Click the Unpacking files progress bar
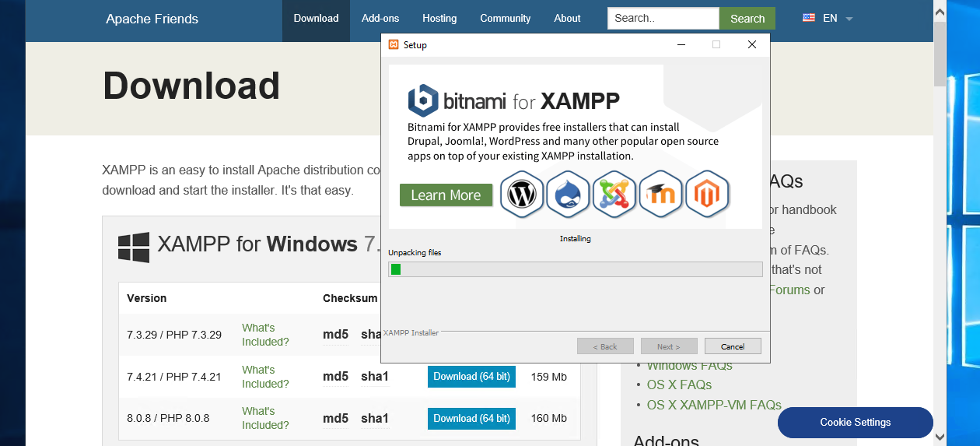The width and height of the screenshot is (980, 446). click(x=576, y=269)
